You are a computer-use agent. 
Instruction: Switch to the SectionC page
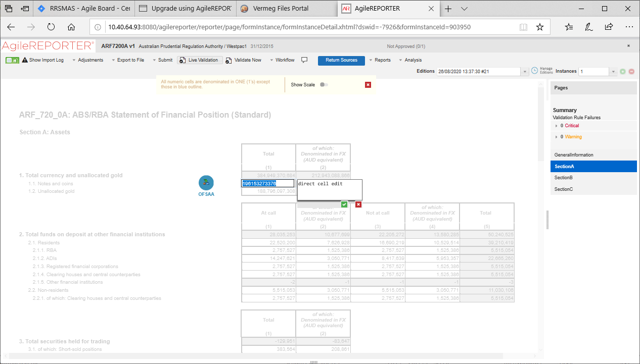click(x=593, y=189)
